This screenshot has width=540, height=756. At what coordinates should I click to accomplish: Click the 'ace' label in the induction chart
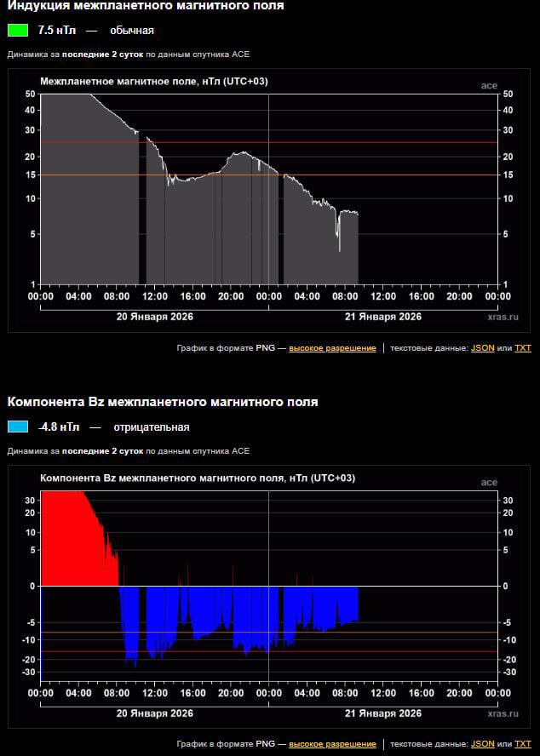pos(489,85)
